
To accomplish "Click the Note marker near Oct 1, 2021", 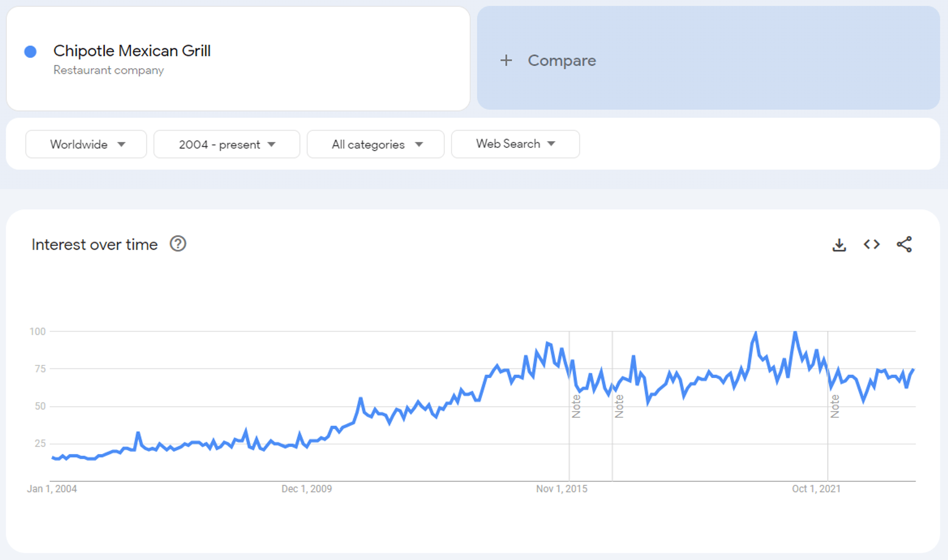I will pyautogui.click(x=835, y=406).
